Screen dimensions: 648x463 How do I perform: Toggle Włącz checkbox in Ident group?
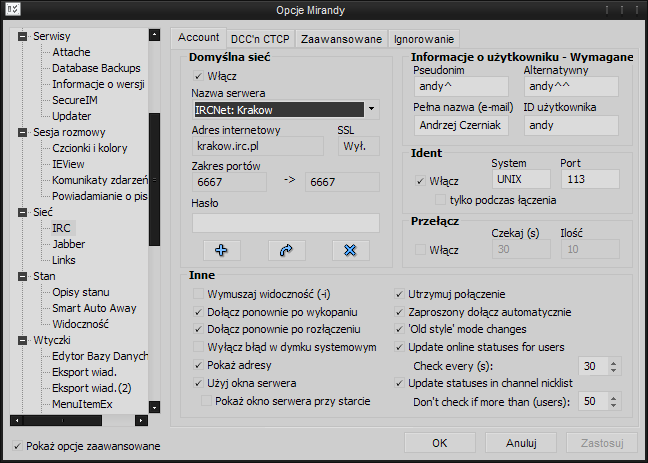point(420,181)
